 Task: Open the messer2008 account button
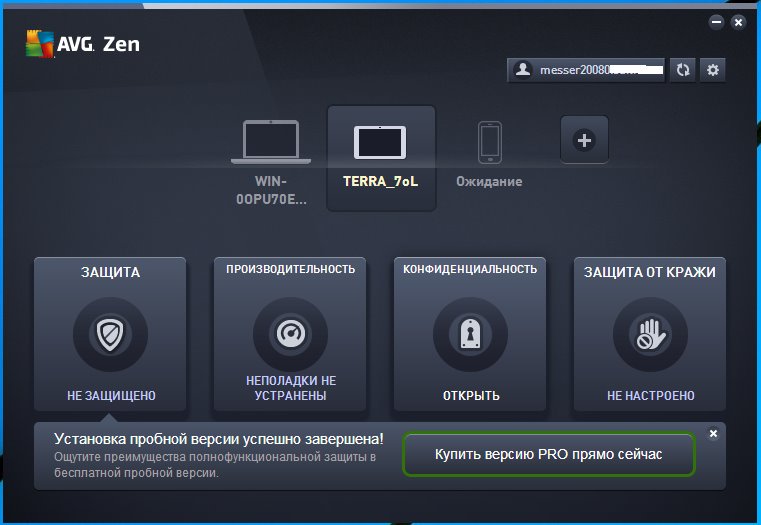(x=586, y=70)
